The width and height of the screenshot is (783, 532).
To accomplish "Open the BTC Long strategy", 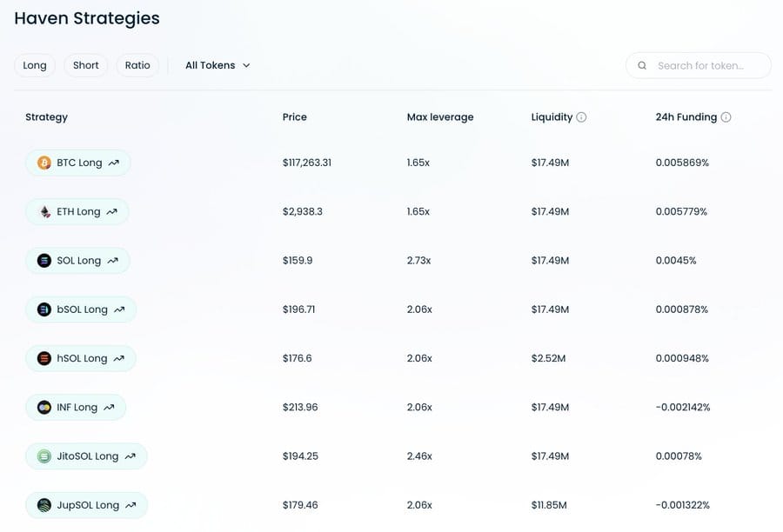I will pyautogui.click(x=78, y=163).
